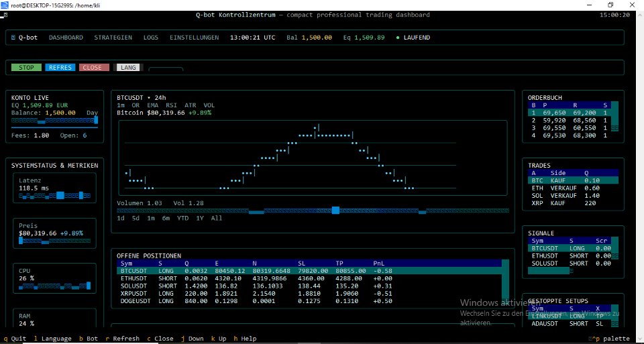Click the open positions vertical scrollbar

point(506,282)
